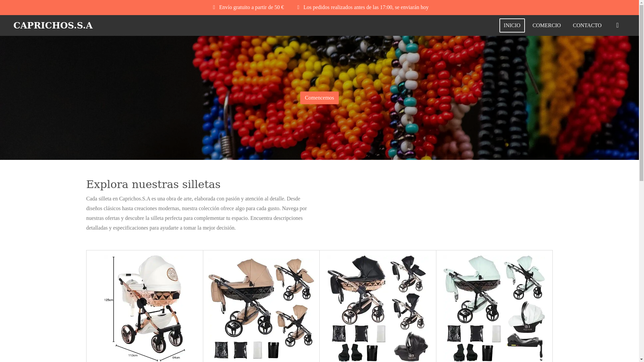
Task: Go home via the CAPRICHOS.S.A logo
Action: pos(53,25)
